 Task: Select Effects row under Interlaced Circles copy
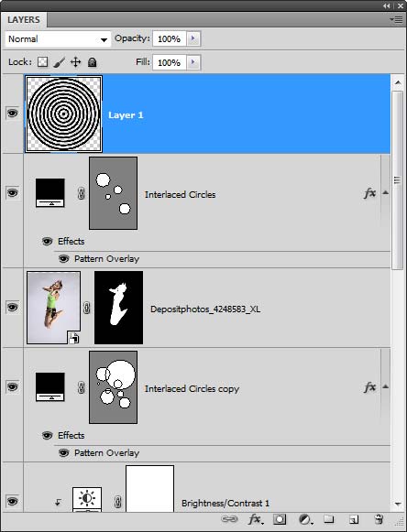[71, 435]
